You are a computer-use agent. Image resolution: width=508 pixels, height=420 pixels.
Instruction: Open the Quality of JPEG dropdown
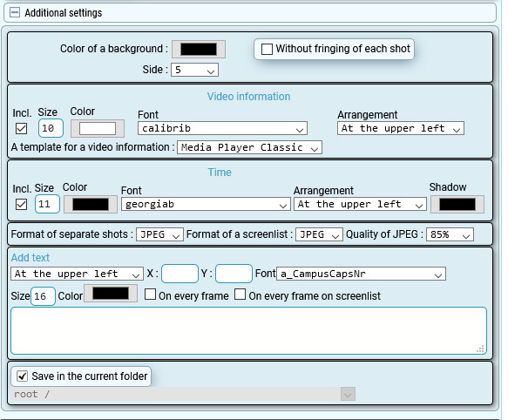(x=450, y=234)
